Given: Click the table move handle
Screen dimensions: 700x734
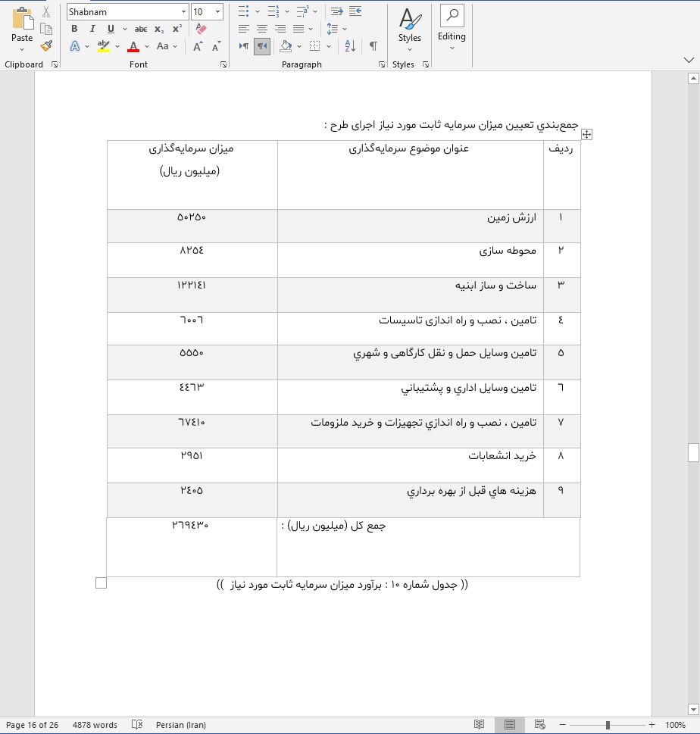Looking at the screenshot, I should [586, 134].
